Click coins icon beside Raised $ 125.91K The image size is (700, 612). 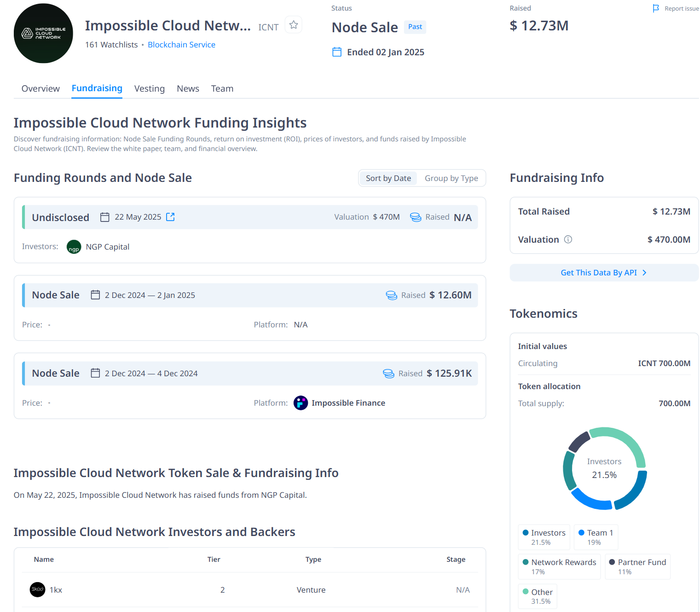pyautogui.click(x=389, y=373)
